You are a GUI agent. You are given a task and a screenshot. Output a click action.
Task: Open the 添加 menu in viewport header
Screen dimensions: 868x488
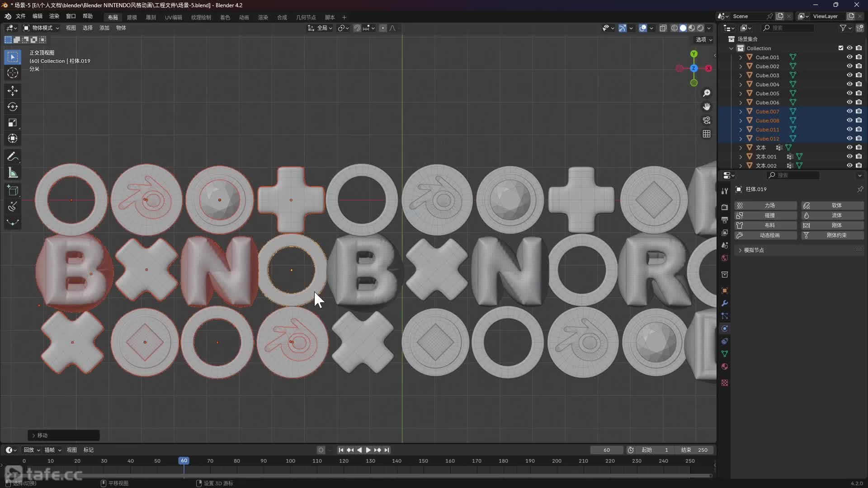pyautogui.click(x=104, y=28)
